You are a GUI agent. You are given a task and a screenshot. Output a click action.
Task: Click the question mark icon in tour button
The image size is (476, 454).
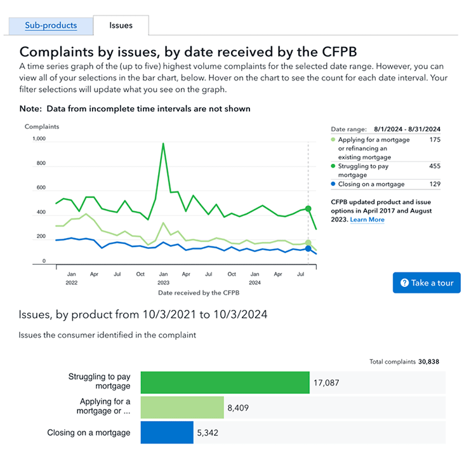[x=404, y=283]
